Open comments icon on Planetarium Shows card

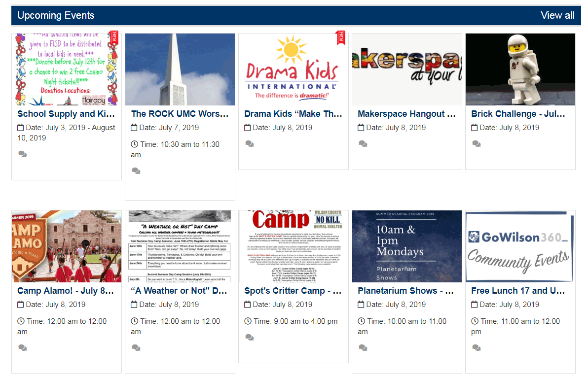pos(363,348)
